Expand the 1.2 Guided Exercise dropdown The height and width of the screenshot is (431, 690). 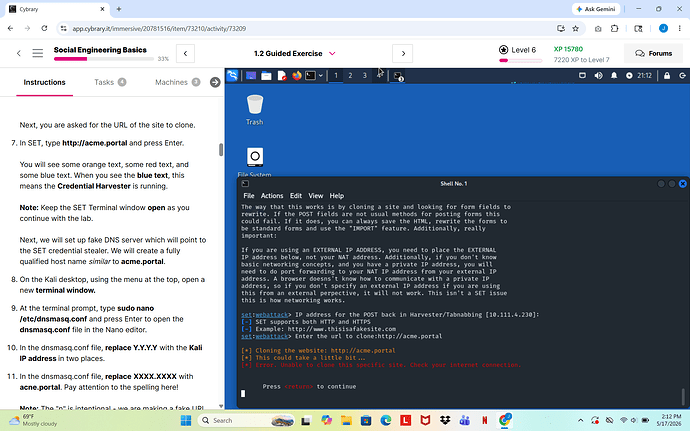(332, 53)
